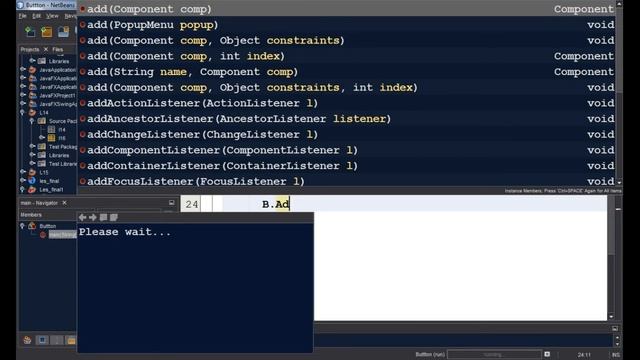This screenshot has width=640, height=360.
Task: Click the New File toolbar icon
Action: 30,31
